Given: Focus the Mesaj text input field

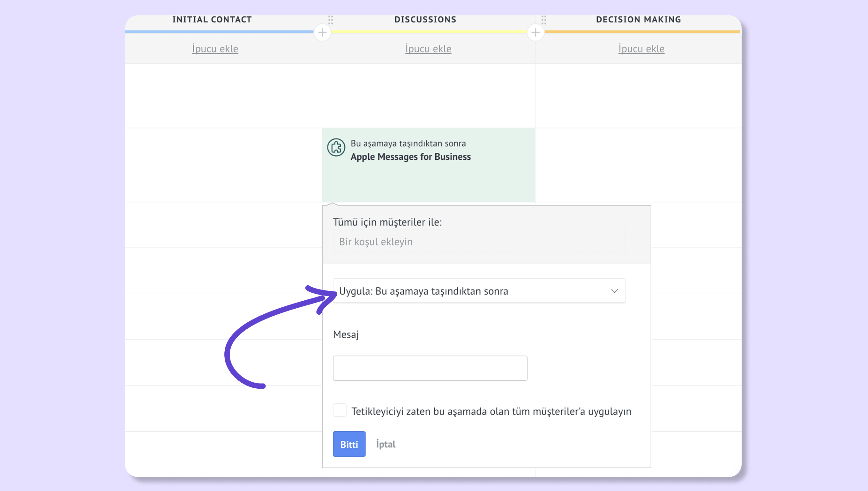Looking at the screenshot, I should [x=430, y=368].
